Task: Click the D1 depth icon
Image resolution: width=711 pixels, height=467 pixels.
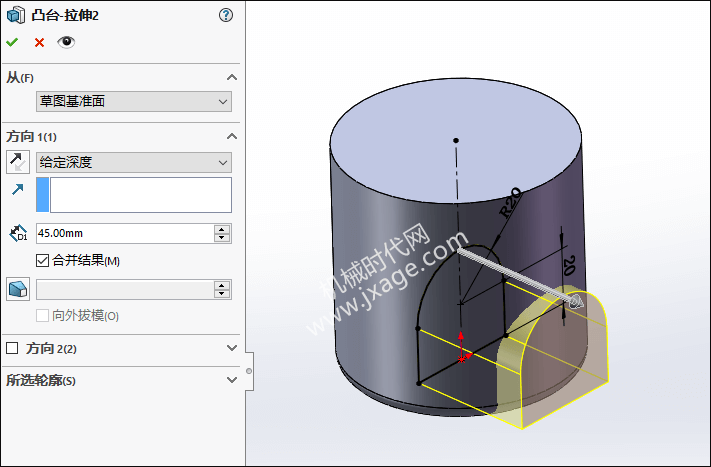Action: point(18,233)
